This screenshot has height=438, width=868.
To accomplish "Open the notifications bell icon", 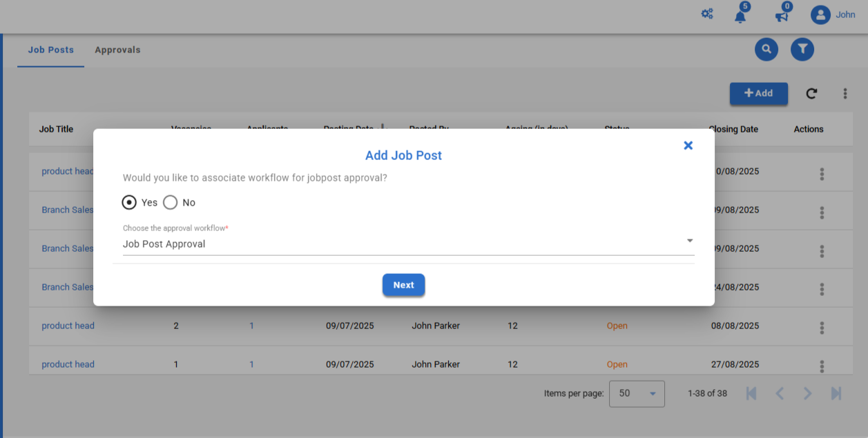I will click(740, 16).
